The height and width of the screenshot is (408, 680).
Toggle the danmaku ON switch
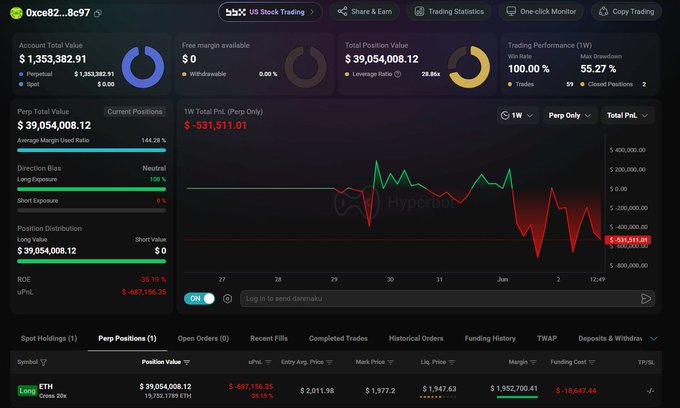tap(199, 298)
